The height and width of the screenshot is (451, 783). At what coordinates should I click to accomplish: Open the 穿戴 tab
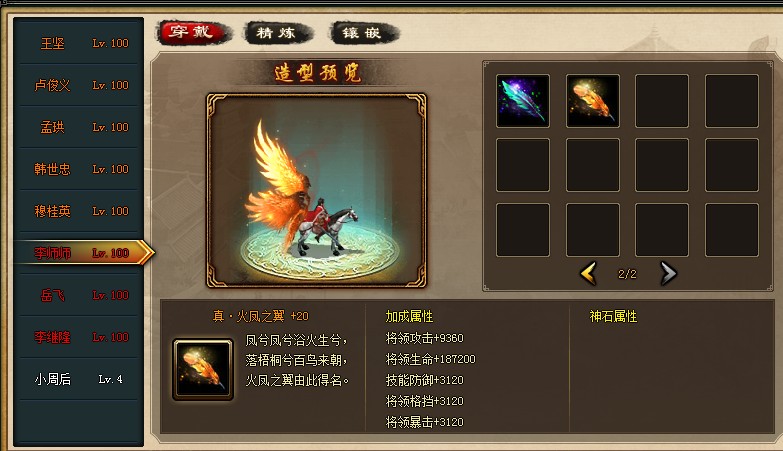pos(193,33)
